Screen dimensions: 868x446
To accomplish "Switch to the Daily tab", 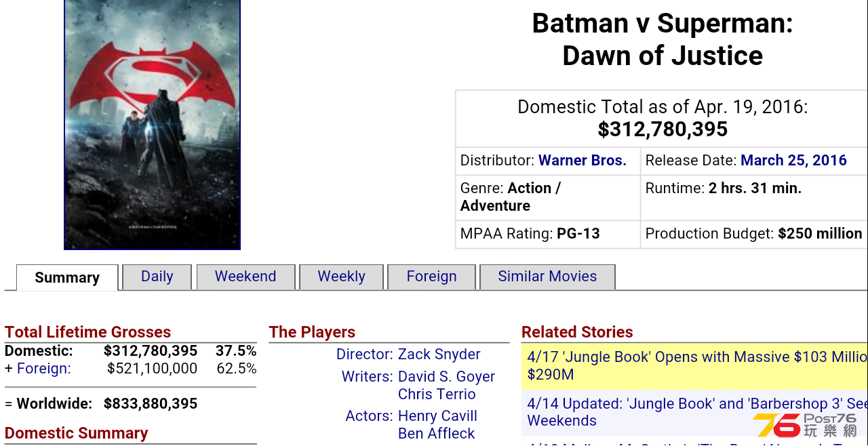I will click(x=157, y=277).
